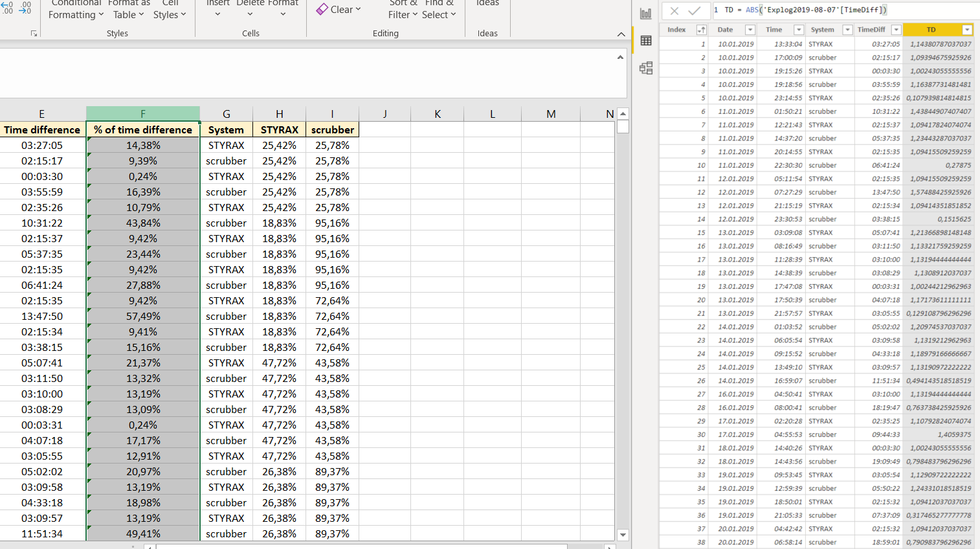Select column K header in Excel
Image resolution: width=980 pixels, height=549 pixels.
(x=438, y=114)
